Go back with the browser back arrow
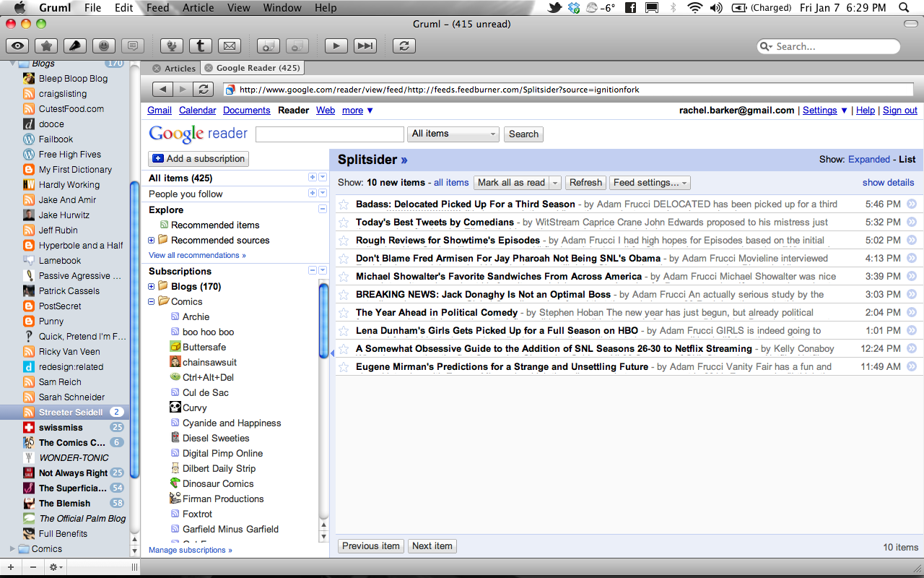Screen dimensions: 924x578 pos(163,89)
